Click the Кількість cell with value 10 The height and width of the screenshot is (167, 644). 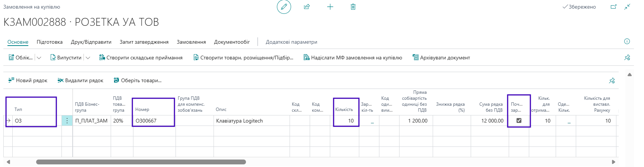[x=346, y=121]
